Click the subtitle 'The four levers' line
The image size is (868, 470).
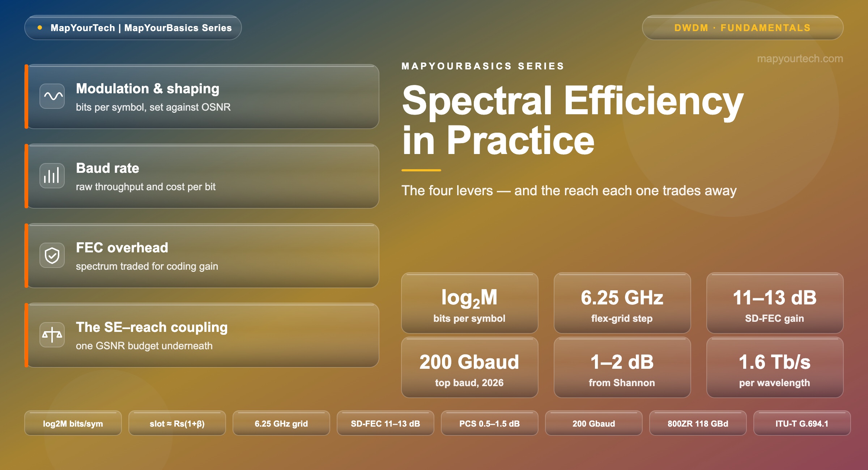pos(569,191)
